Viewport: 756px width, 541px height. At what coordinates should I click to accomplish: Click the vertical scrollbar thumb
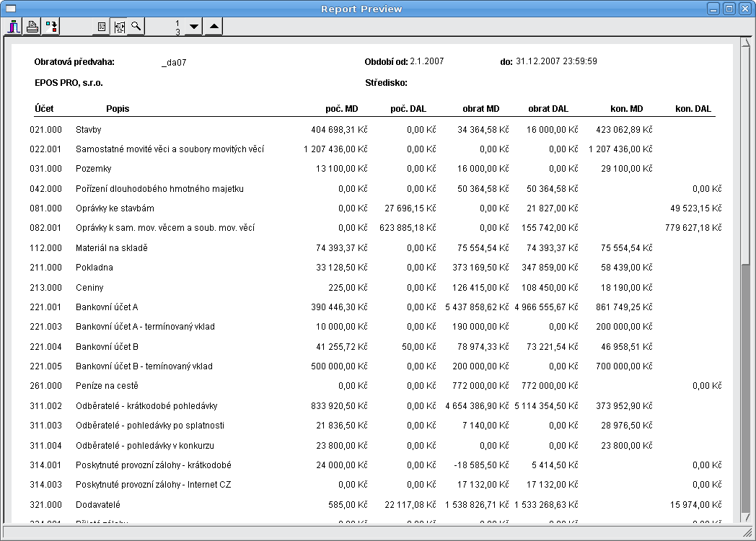[745, 390]
